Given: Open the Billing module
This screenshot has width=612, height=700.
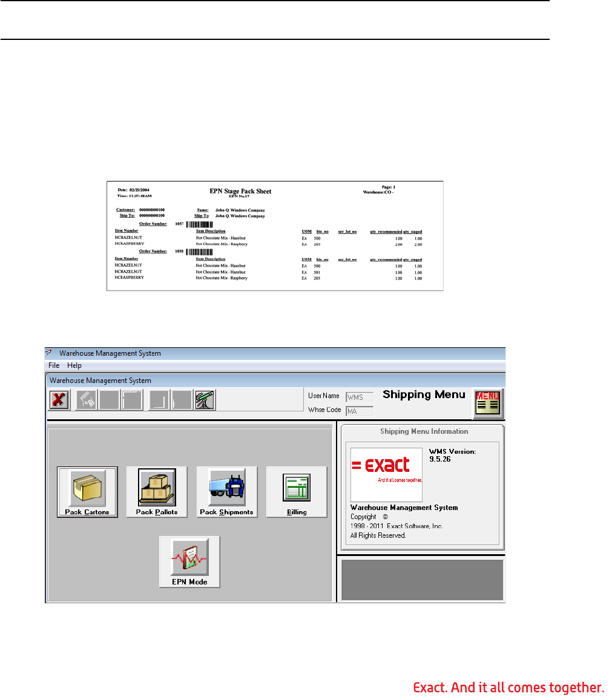Looking at the screenshot, I should point(297,492).
